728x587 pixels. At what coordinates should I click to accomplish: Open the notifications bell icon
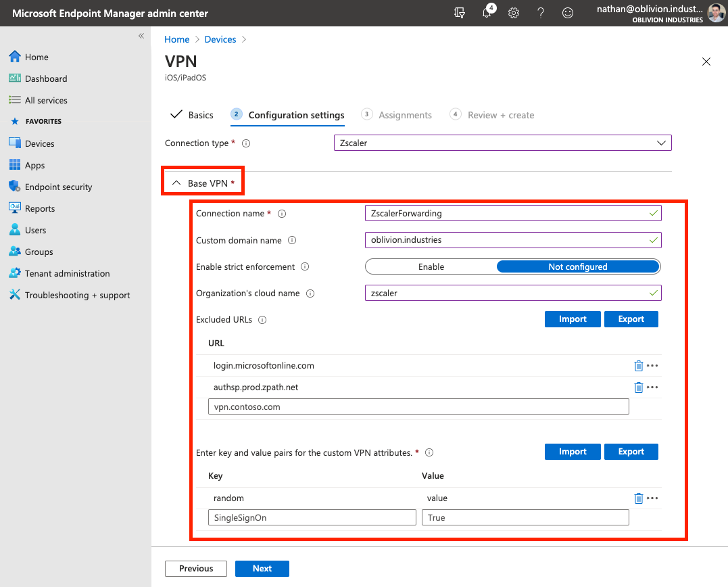pyautogui.click(x=487, y=14)
